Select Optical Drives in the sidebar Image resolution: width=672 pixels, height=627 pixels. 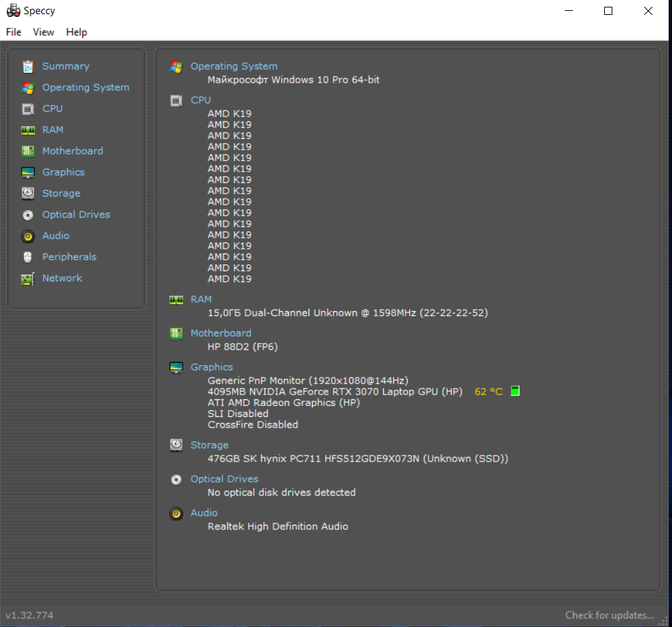point(76,215)
